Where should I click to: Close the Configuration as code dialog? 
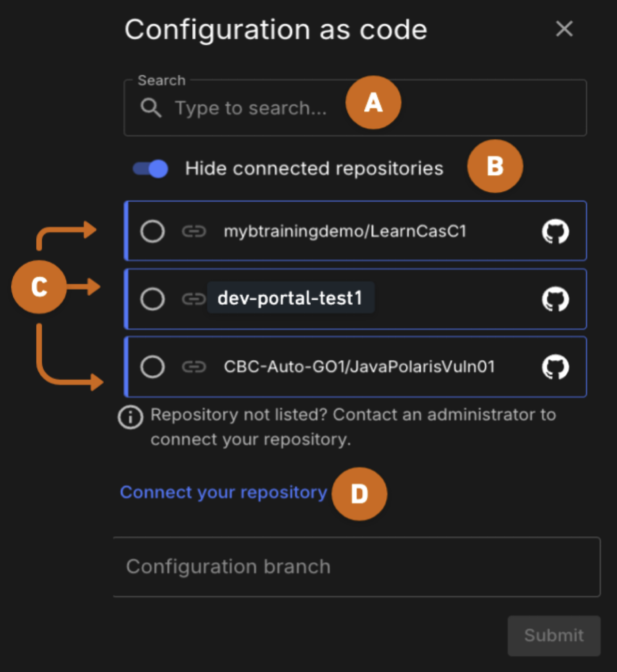564,29
